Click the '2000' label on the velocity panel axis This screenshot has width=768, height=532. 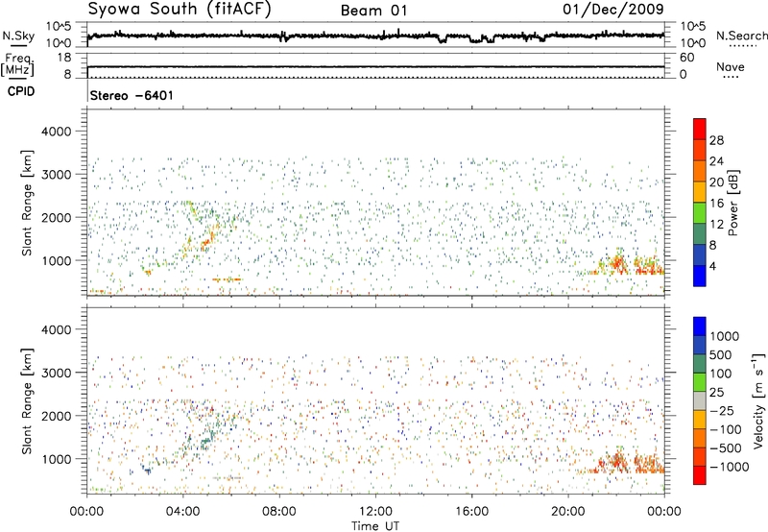(56, 416)
